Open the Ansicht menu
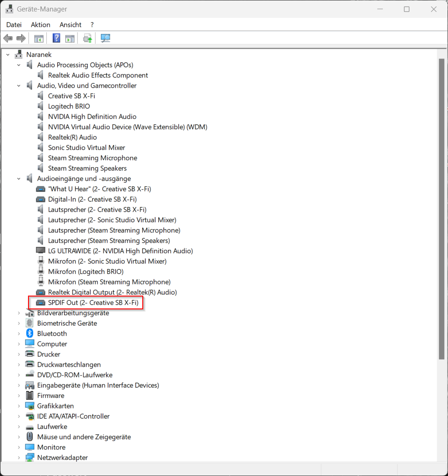 pos(70,25)
